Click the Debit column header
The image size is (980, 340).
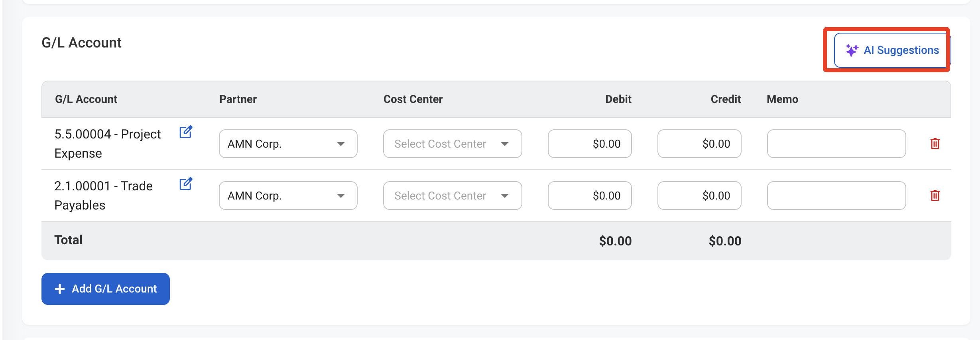(618, 99)
